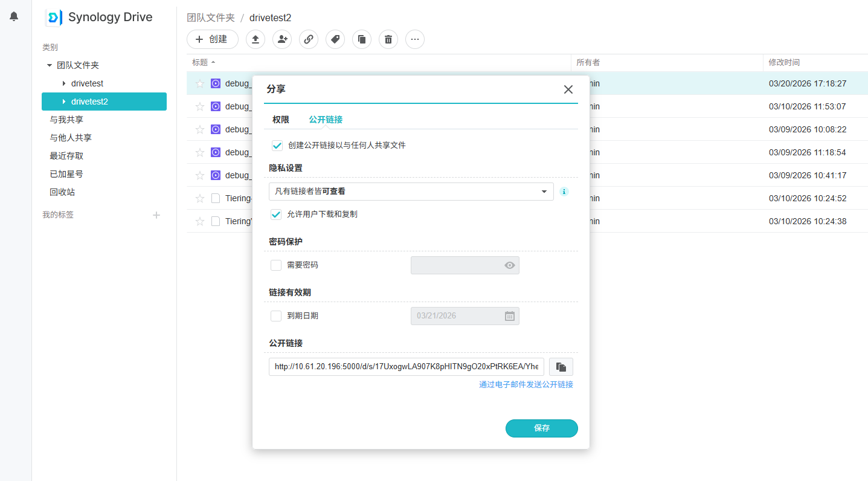Screen dimensions: 868x481
Task: Copy the public link with copy icon
Action: tap(561, 367)
